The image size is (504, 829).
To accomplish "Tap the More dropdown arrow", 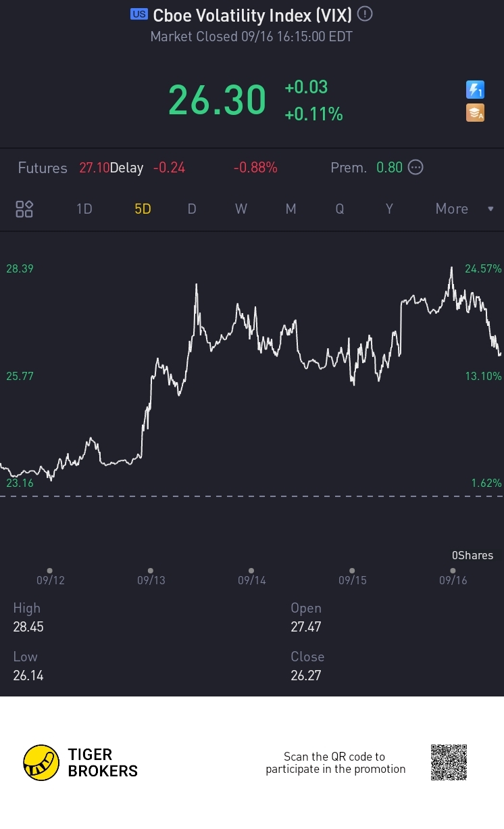I will (x=491, y=209).
